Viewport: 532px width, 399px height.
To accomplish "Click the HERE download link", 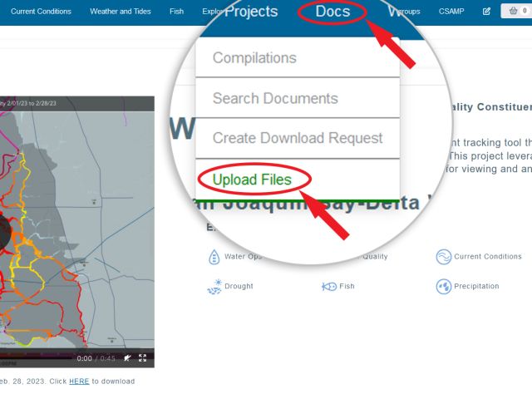I will pyautogui.click(x=79, y=381).
